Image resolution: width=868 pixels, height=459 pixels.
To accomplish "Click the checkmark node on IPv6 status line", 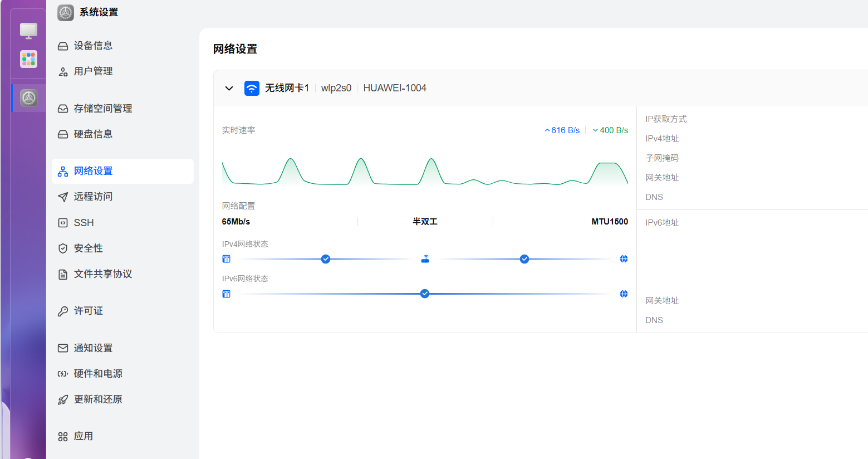I will click(x=425, y=294).
